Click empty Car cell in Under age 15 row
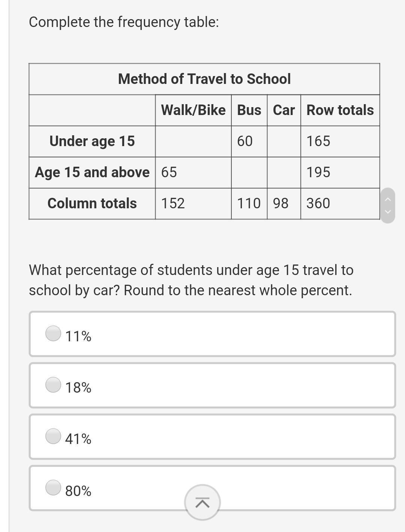The width and height of the screenshot is (405, 532). 284,141
